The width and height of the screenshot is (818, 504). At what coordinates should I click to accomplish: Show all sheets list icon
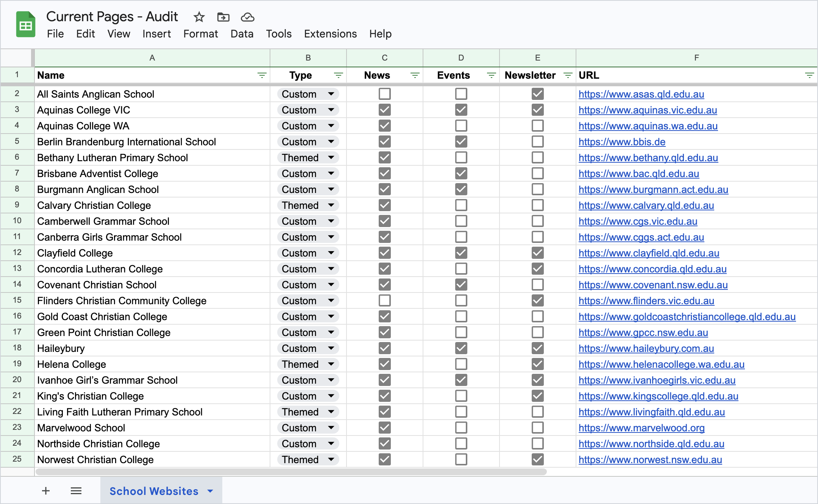pos(76,491)
